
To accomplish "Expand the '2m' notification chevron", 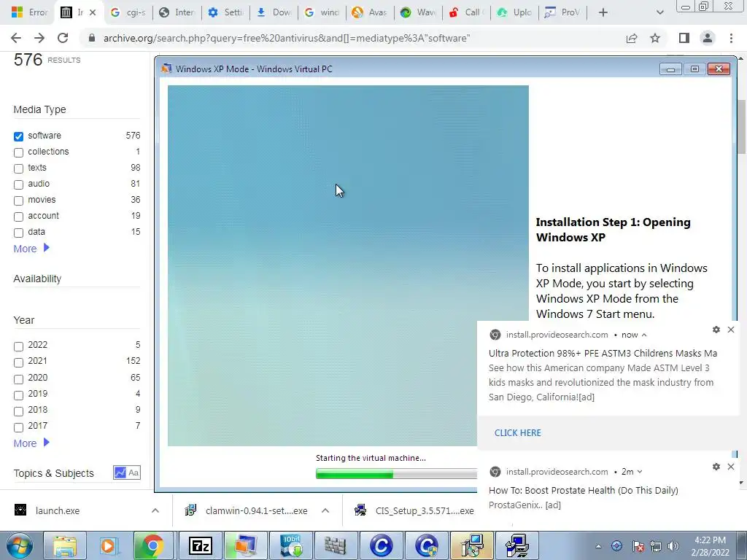I will point(640,472).
